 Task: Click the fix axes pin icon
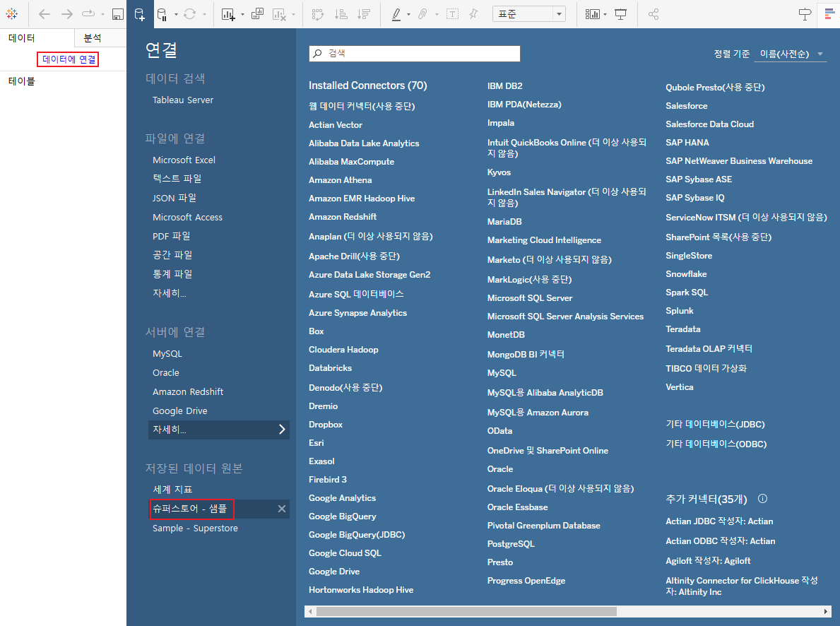pyautogui.click(x=473, y=14)
